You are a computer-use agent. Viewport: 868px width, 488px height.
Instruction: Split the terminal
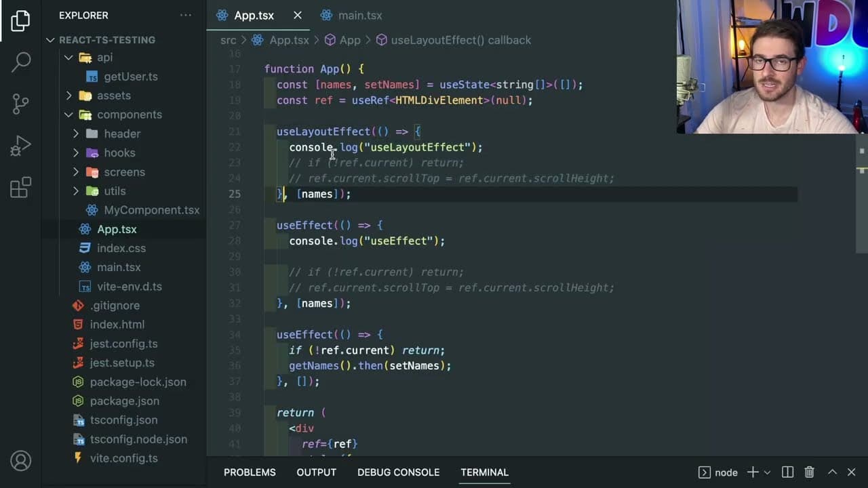coord(787,472)
